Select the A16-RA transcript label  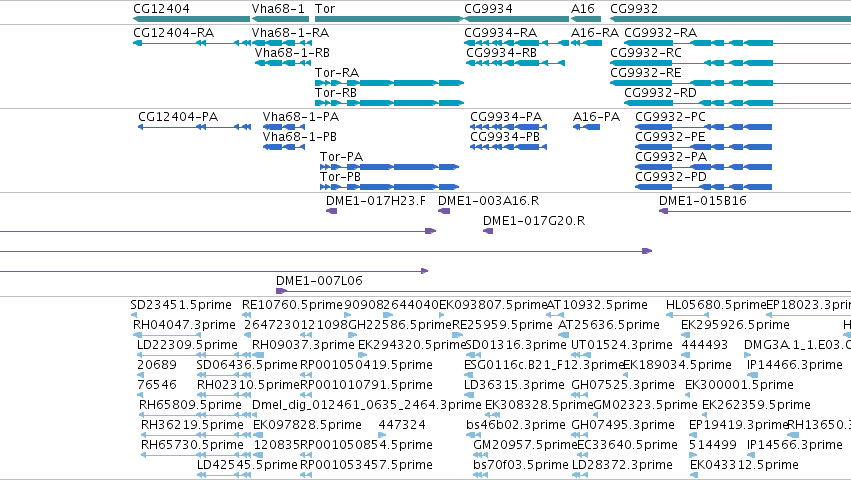(x=595, y=33)
